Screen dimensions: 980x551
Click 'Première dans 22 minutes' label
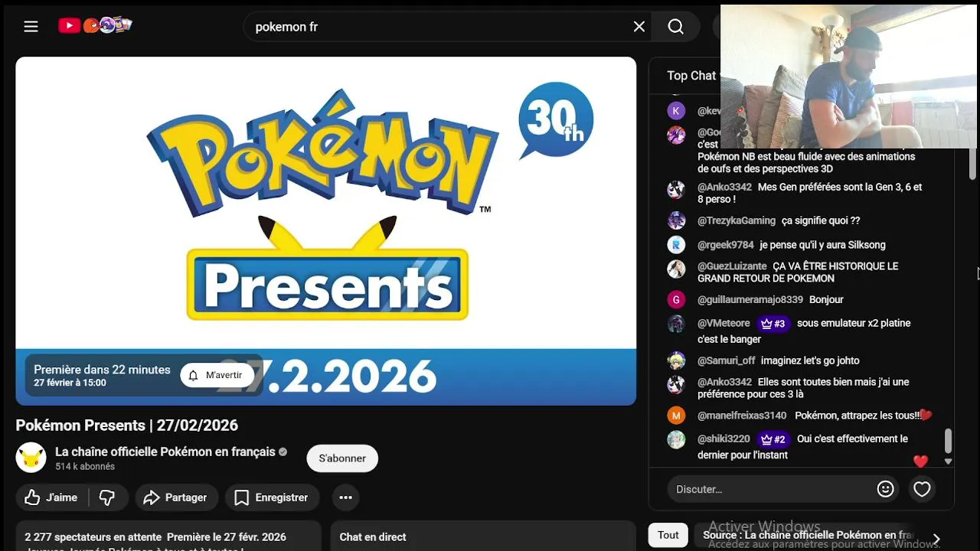pos(103,370)
